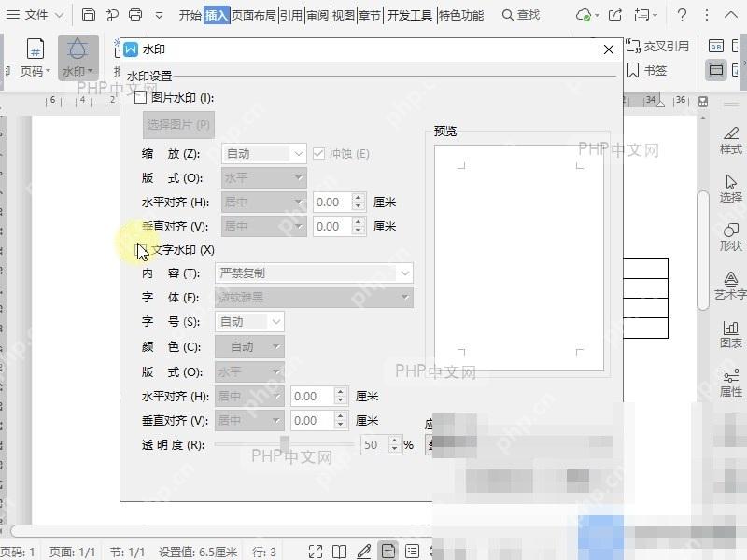
Task: Click the 透明度 percentage value field
Action: tap(375, 445)
